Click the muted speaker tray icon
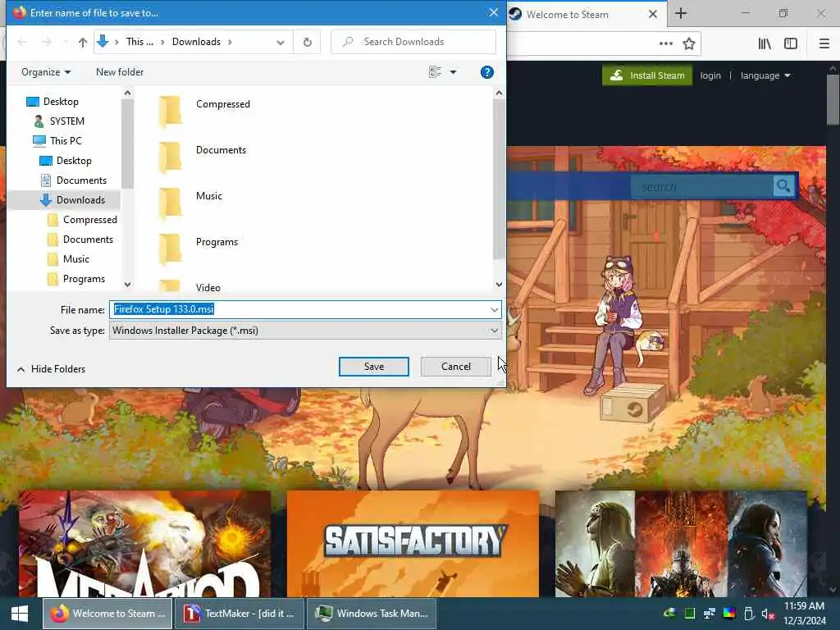This screenshot has width=840, height=630. [x=768, y=614]
